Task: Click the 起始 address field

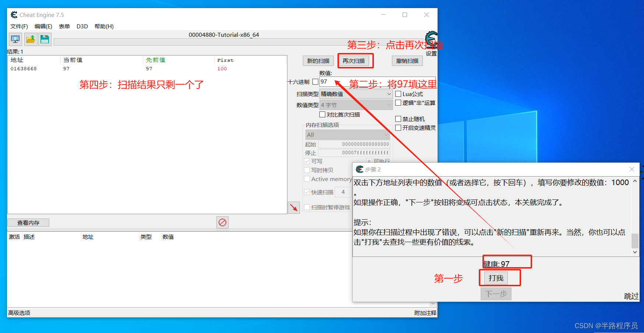Action: coord(354,144)
